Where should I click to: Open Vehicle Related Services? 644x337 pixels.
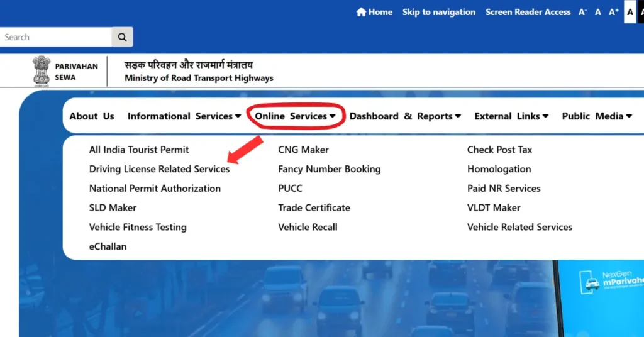[x=519, y=227]
